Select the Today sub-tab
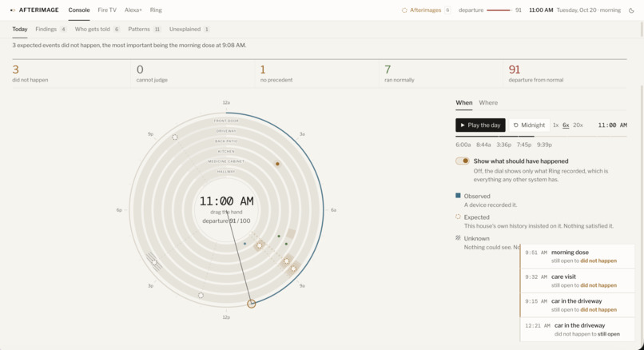Screen dimensions: 644x350 point(20,29)
